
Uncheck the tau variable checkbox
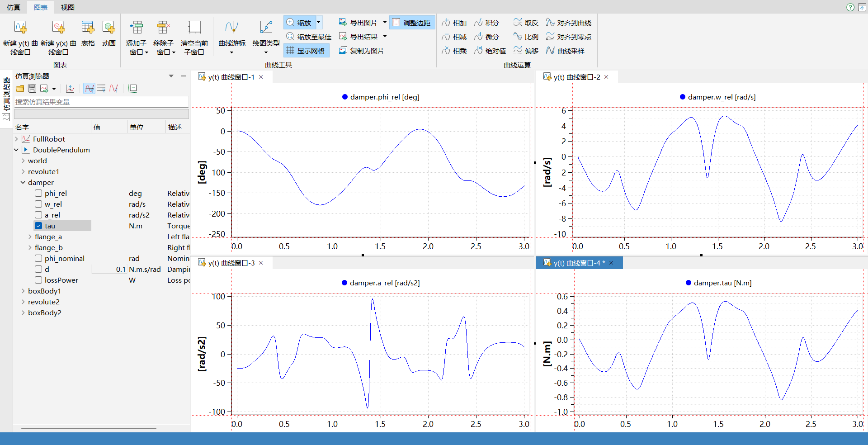tap(38, 226)
